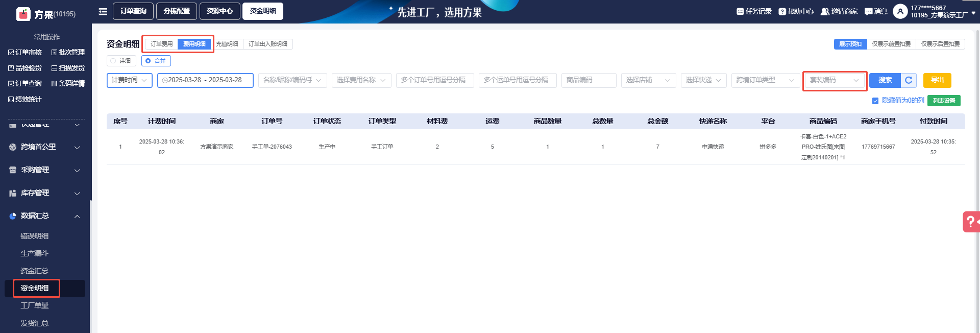Open 任务记录 task records icon
Image resolution: width=980 pixels, height=333 pixels.
click(740, 11)
